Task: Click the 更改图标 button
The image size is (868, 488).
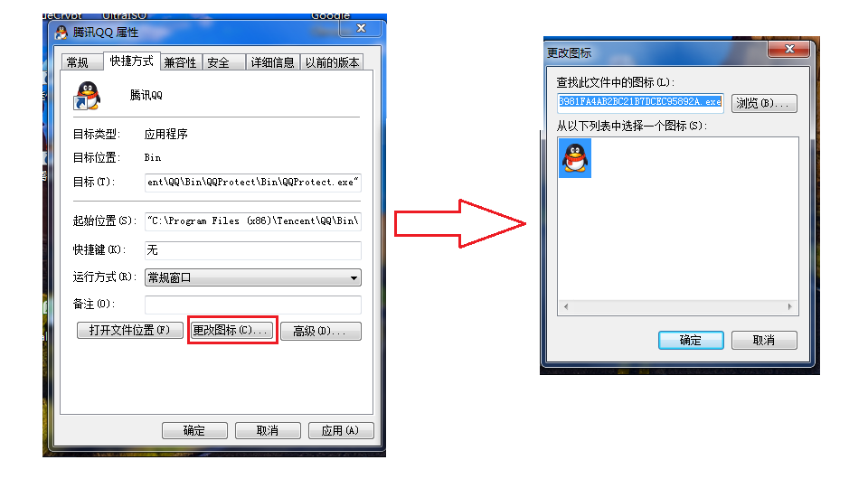Action: point(232,331)
